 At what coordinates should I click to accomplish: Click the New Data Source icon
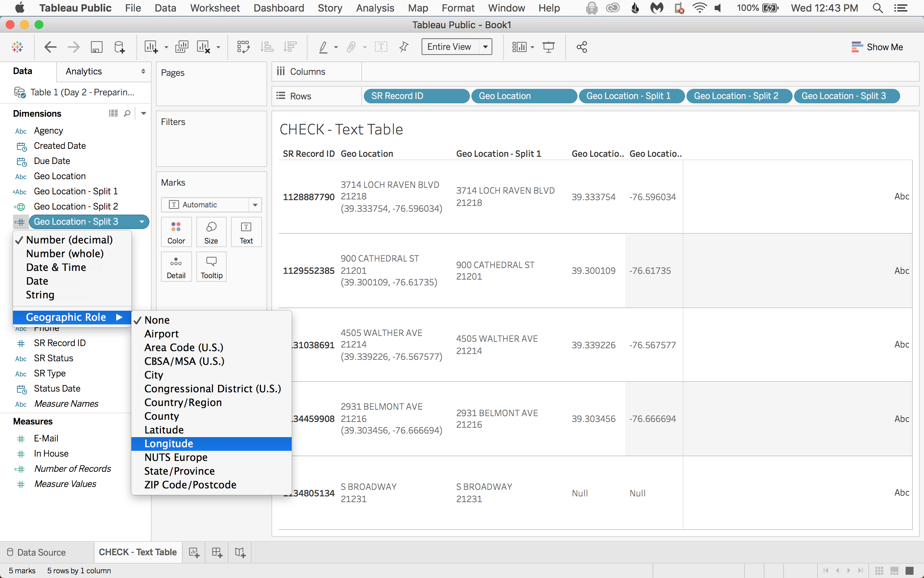119,47
